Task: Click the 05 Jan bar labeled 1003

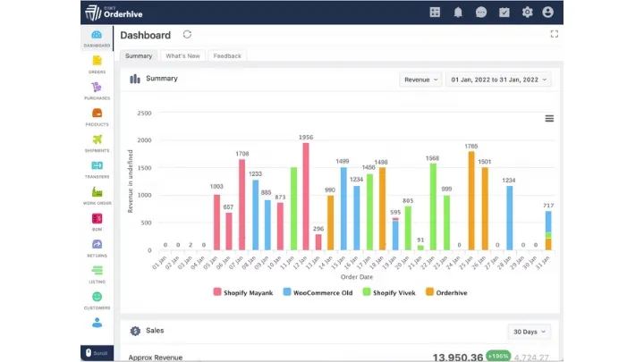Action: tap(216, 223)
